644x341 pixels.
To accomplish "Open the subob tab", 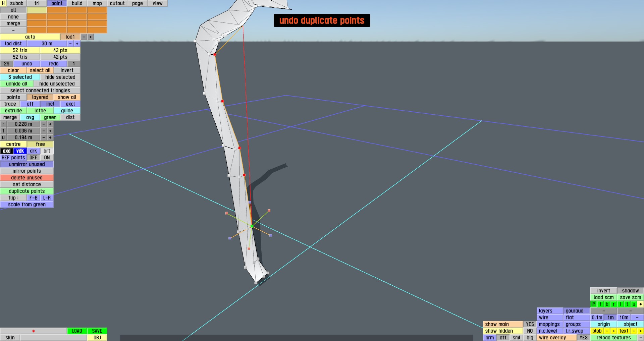I will [x=17, y=3].
